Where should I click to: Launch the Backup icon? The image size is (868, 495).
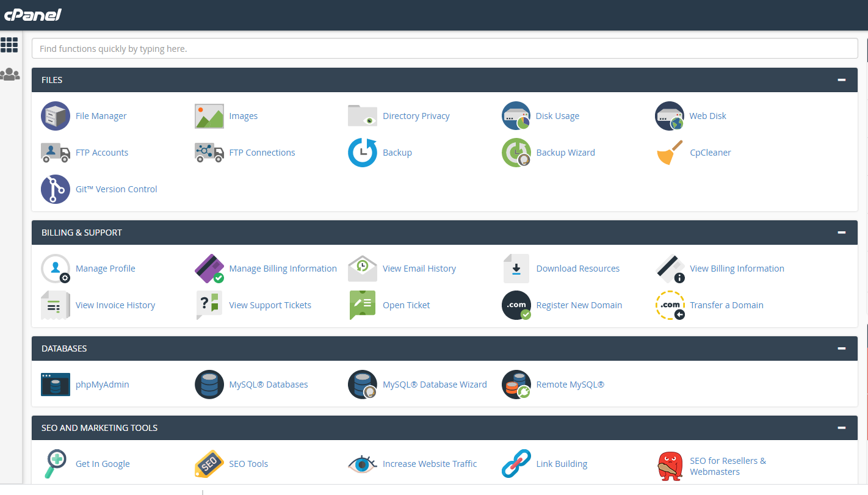click(363, 153)
